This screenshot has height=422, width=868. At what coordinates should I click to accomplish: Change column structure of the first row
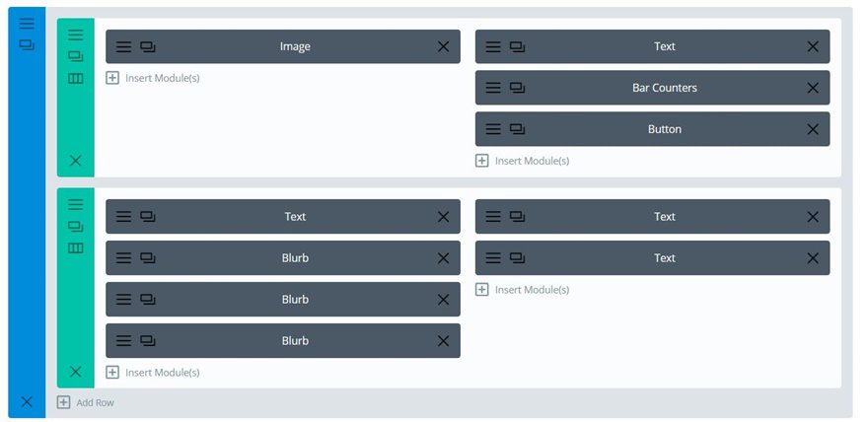(76, 78)
